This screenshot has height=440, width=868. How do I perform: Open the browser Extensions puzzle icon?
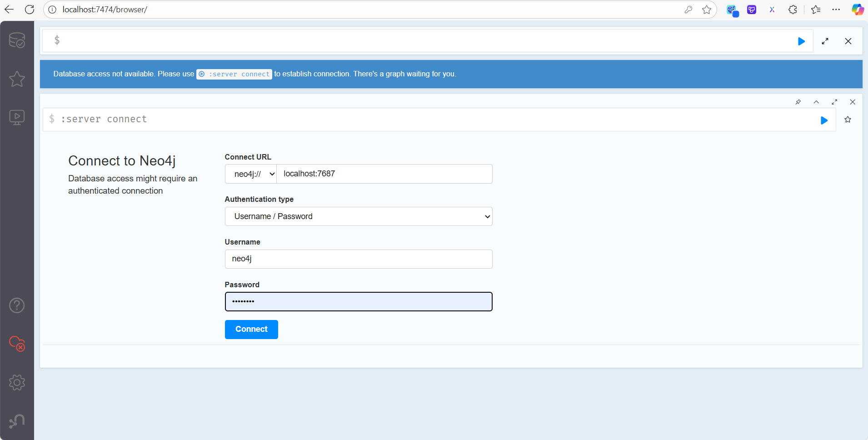point(793,10)
